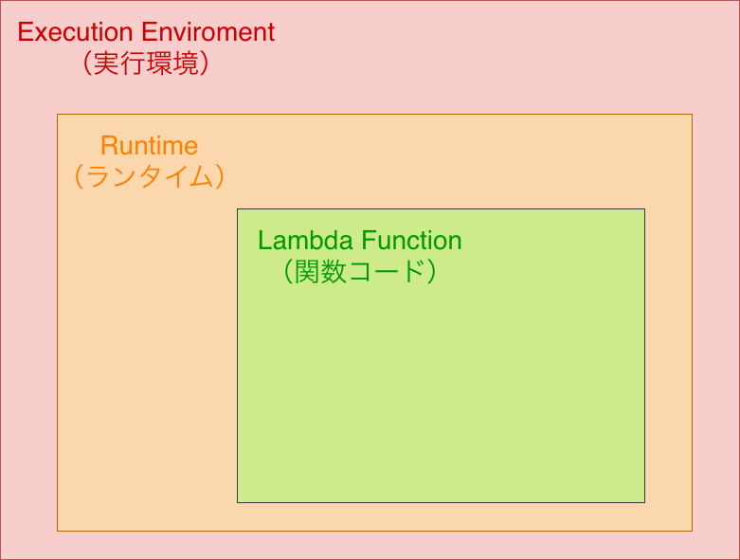Select the red Japanese label (実行環境)

coord(146,63)
